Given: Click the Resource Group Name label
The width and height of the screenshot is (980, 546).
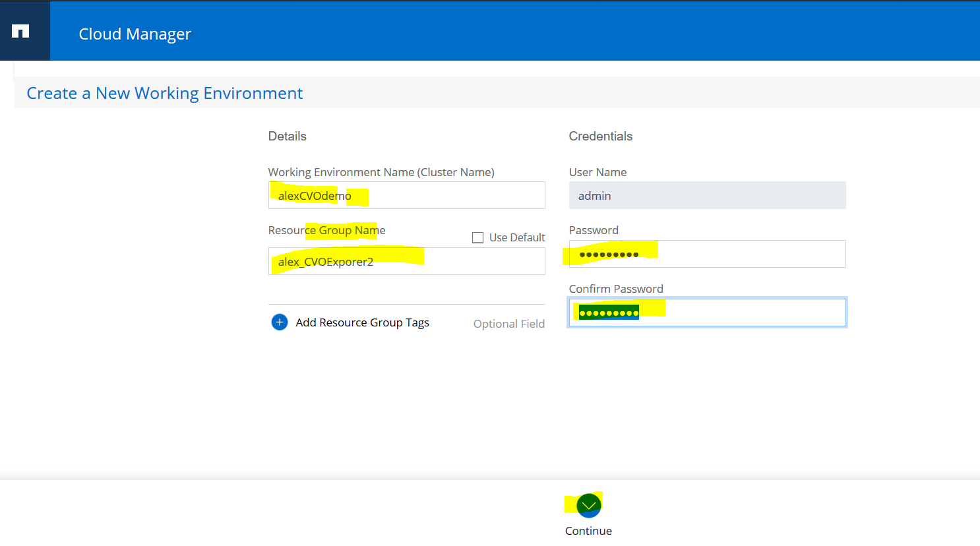Looking at the screenshot, I should tap(327, 230).
